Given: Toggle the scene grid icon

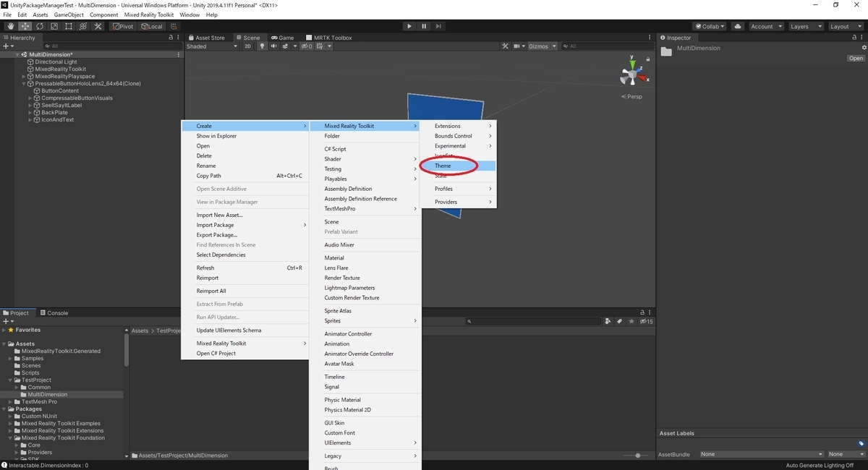Looking at the screenshot, I should [x=321, y=46].
